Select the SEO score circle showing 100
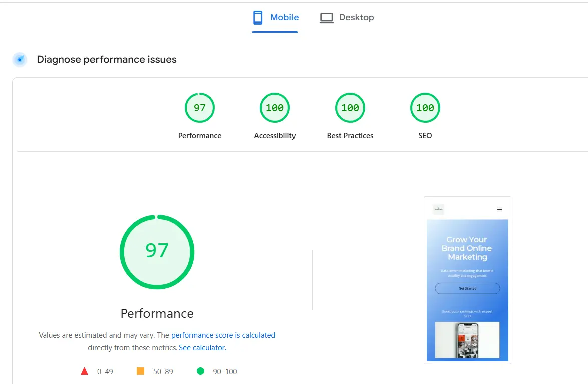 pyautogui.click(x=425, y=108)
